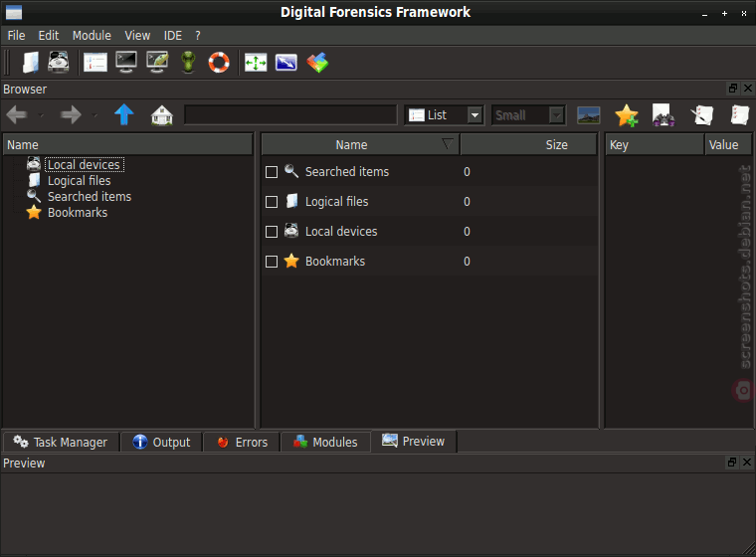This screenshot has height=557, width=756.
Task: Click the Size column header
Action: (x=529, y=144)
